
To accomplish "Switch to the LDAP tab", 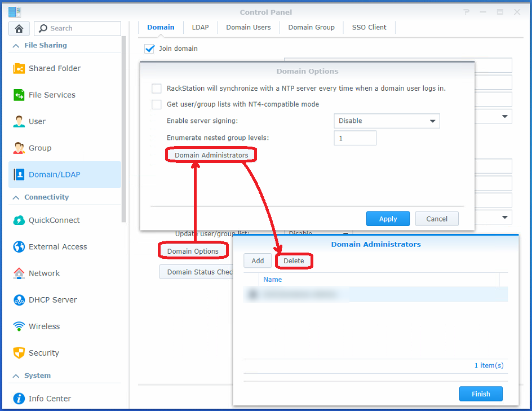I will tap(200, 27).
